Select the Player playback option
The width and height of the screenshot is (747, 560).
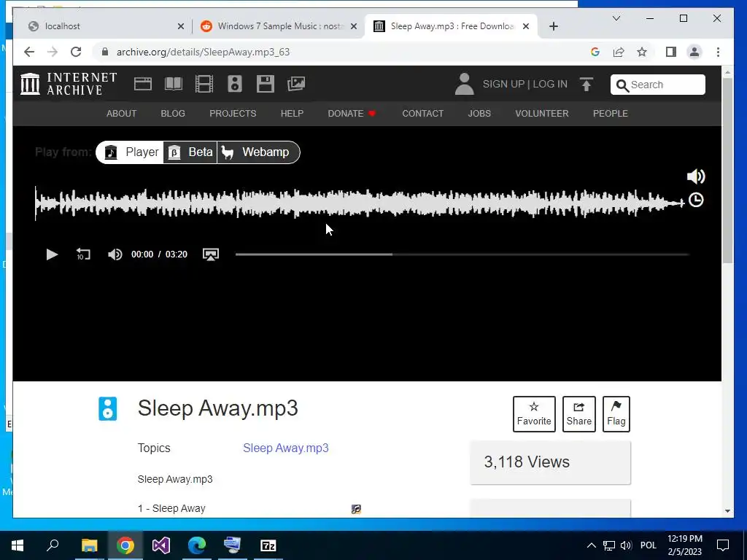pos(131,152)
